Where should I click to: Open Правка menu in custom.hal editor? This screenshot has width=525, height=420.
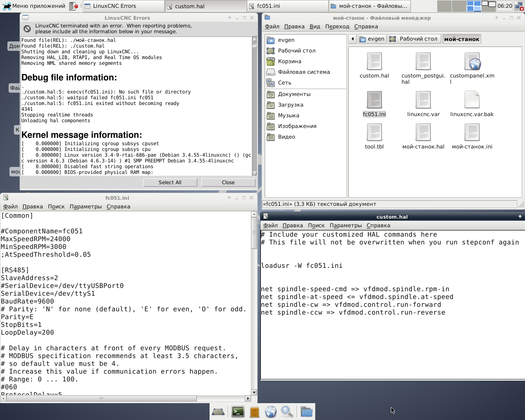tap(293, 225)
